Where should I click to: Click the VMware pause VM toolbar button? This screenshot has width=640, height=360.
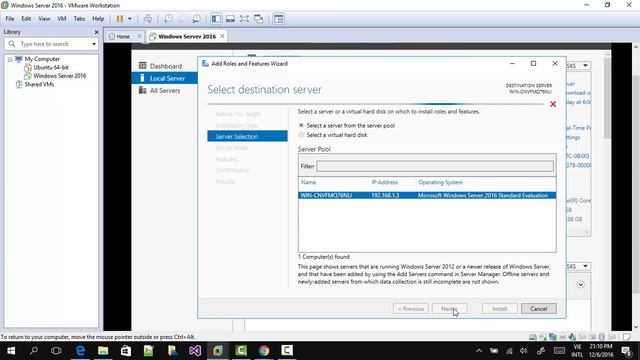[x=120, y=19]
